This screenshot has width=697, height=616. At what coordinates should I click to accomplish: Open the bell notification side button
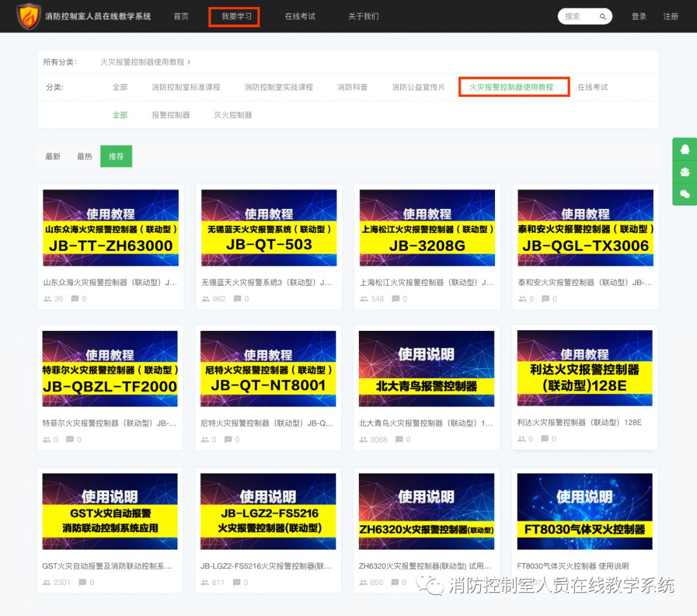click(x=685, y=149)
